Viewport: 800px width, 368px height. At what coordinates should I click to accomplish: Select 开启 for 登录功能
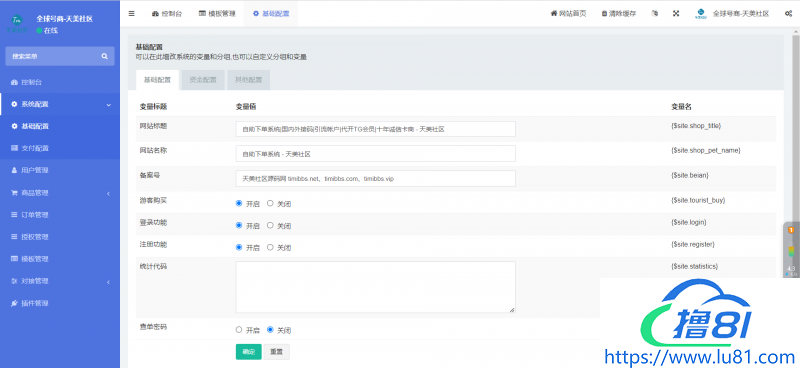239,225
